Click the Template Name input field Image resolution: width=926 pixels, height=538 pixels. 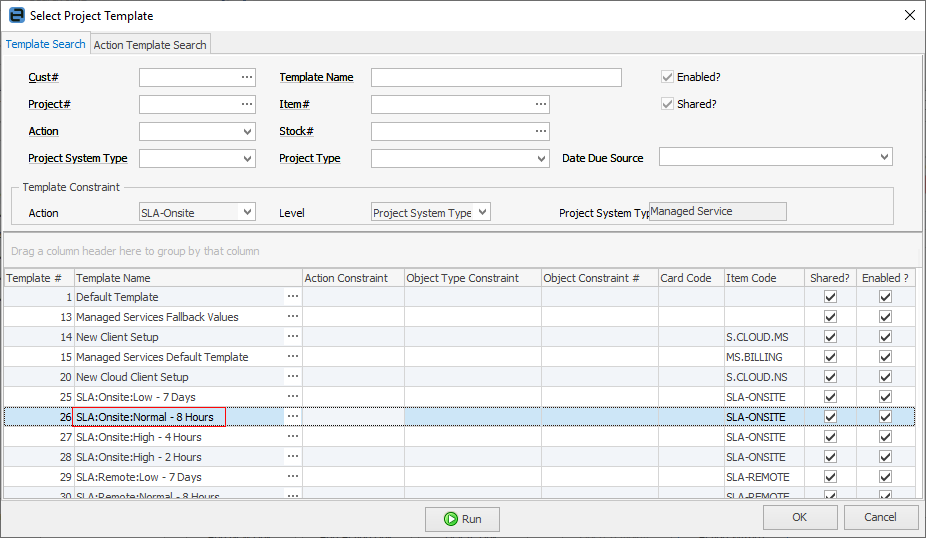(496, 77)
